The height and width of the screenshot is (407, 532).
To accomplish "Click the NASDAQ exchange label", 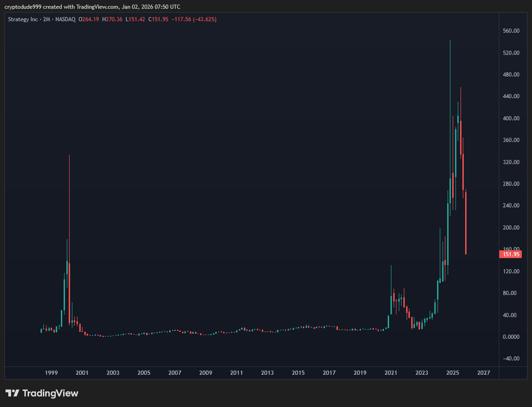I will click(x=65, y=19).
